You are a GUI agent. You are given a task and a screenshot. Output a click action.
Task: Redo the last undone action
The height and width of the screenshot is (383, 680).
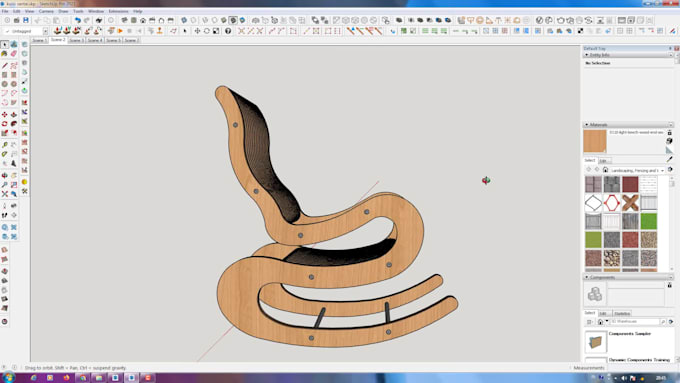pyautogui.click(x=87, y=20)
